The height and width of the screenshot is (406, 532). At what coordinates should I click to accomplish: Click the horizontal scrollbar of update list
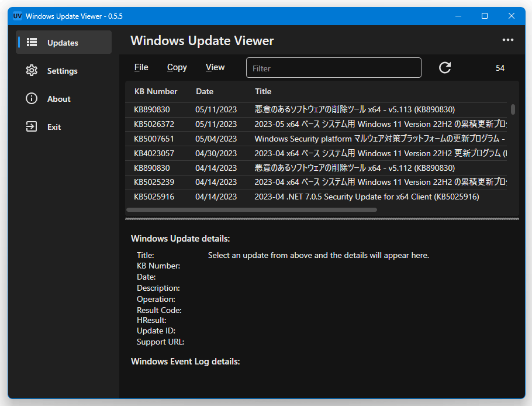coord(251,210)
